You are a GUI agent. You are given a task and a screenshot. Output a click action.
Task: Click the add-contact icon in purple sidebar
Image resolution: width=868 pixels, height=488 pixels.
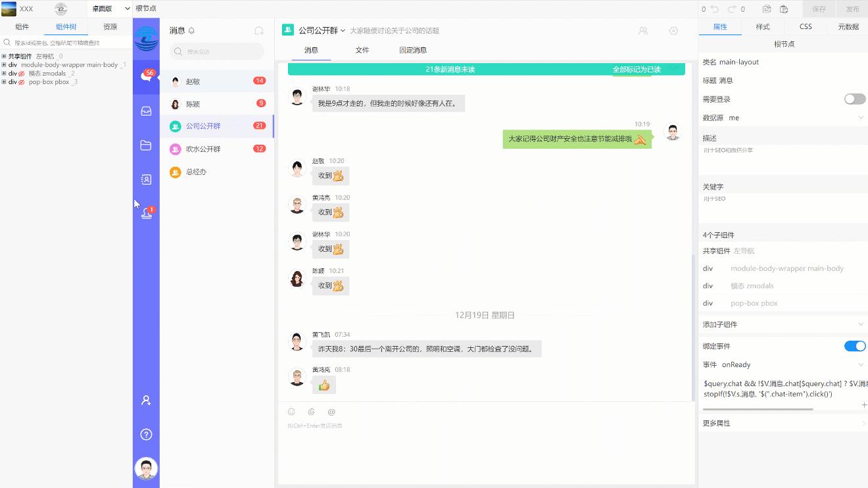(146, 400)
